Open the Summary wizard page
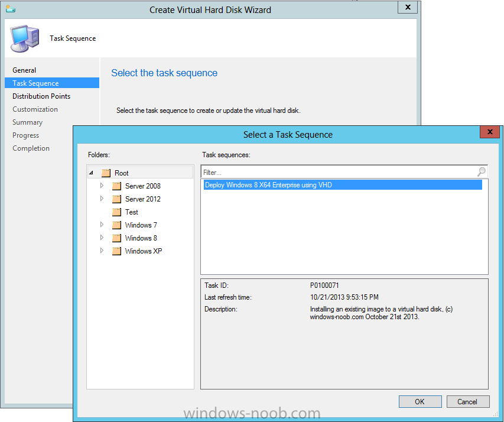Image resolution: width=504 pixels, height=422 pixels. tap(27, 122)
